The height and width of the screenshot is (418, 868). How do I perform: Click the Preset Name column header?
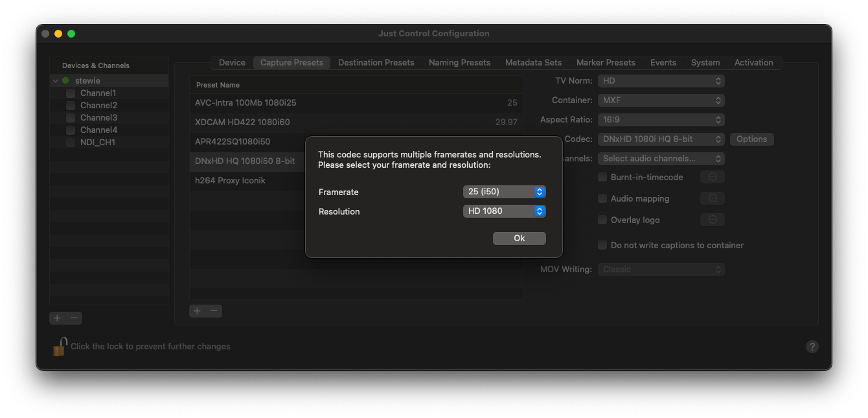pos(356,85)
